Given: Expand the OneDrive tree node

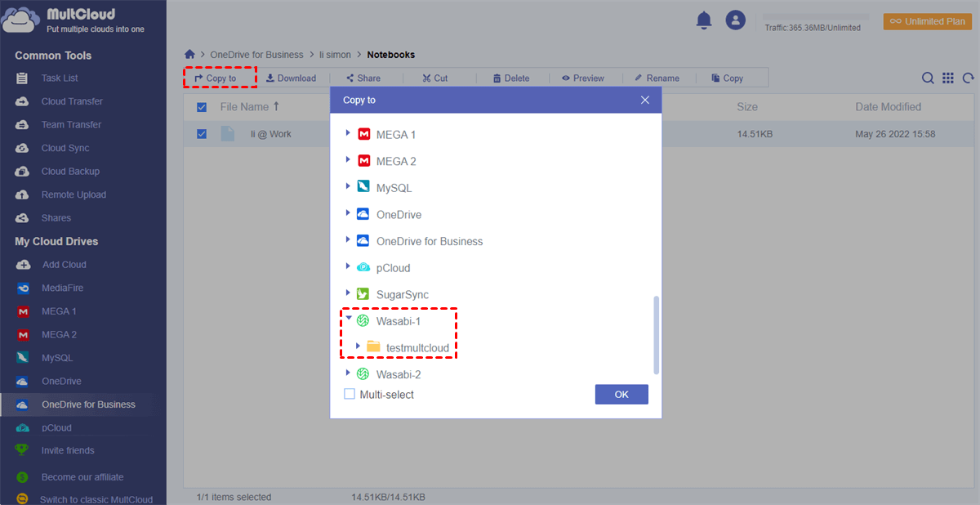Looking at the screenshot, I should (349, 214).
